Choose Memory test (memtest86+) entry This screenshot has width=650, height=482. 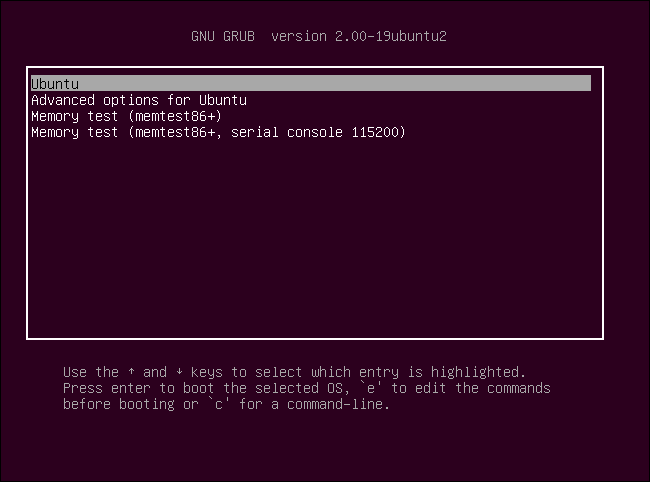pyautogui.click(x=126, y=116)
